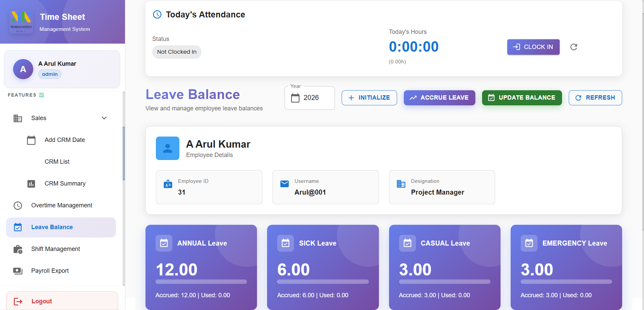This screenshot has height=310, width=644.
Task: Click the Shift Management icon
Action: [x=17, y=249]
